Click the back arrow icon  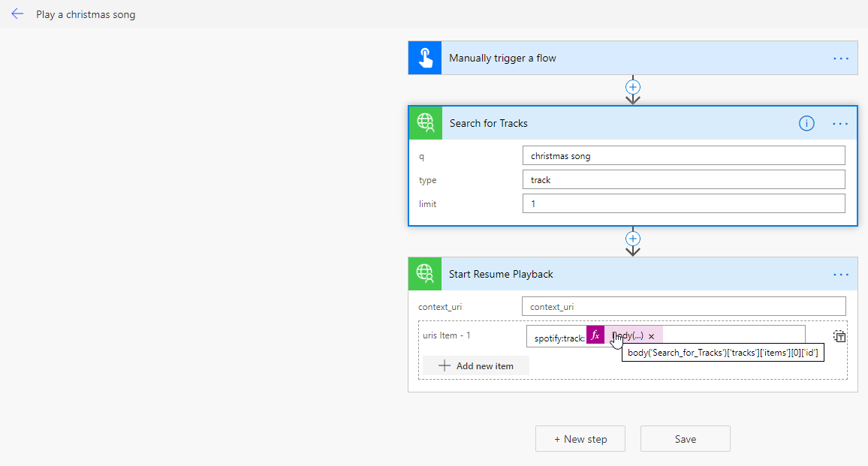17,14
